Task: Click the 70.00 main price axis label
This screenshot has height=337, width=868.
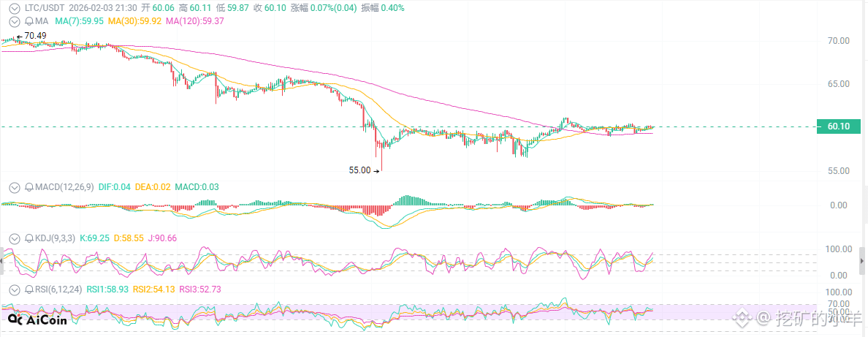Action: pyautogui.click(x=838, y=40)
